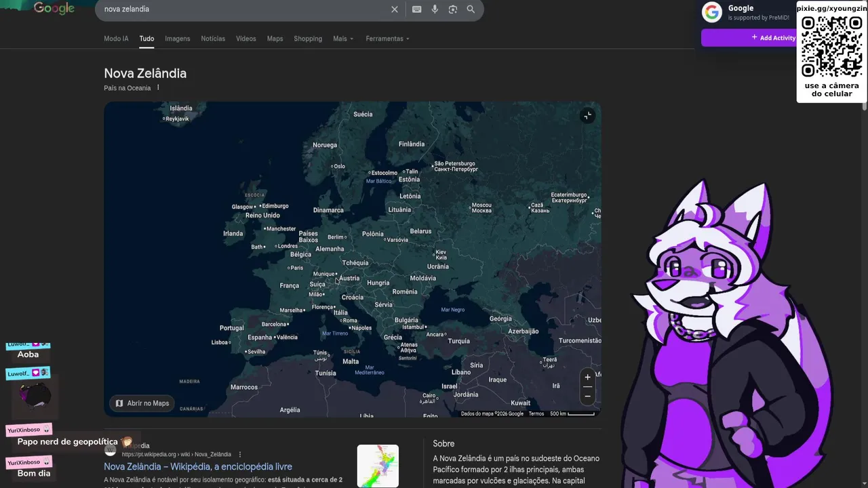Select the Tudo tab

click(x=146, y=39)
